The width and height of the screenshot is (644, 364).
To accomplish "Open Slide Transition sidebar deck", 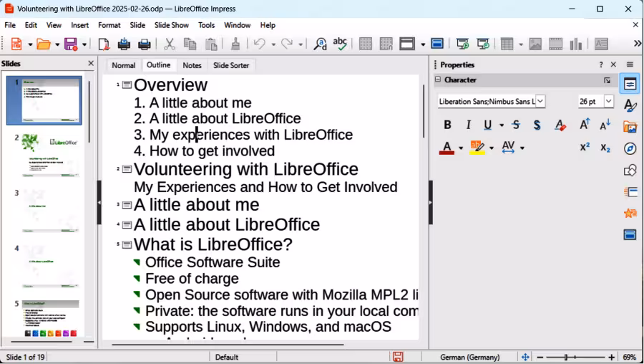I will point(630,191).
